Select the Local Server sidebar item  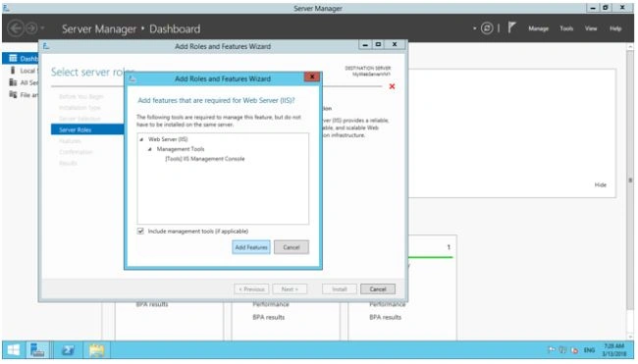(x=23, y=71)
